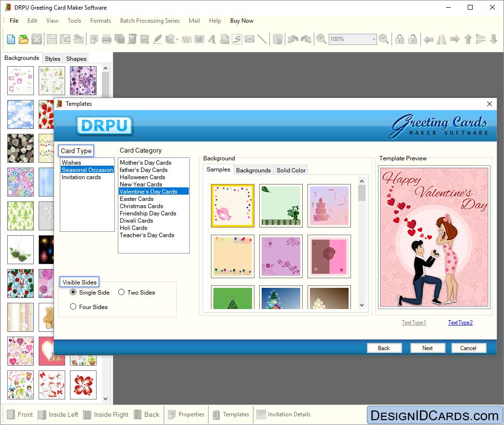Open the Buy Now menu

point(242,21)
